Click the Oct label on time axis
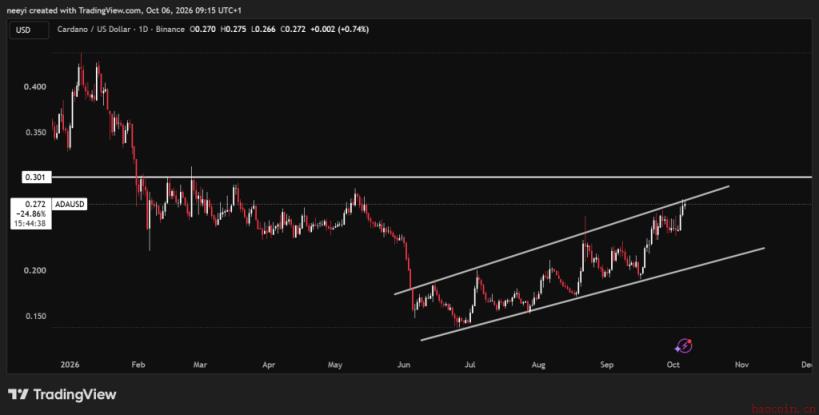The height and width of the screenshot is (415, 819). click(x=673, y=365)
